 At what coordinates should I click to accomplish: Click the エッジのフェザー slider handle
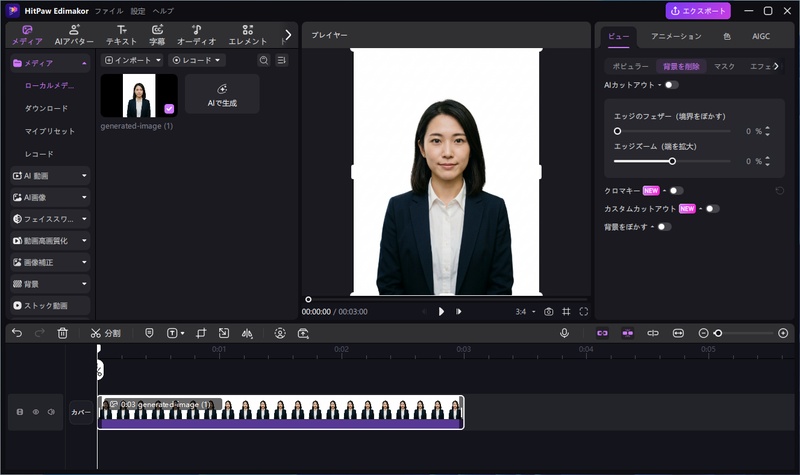click(617, 131)
